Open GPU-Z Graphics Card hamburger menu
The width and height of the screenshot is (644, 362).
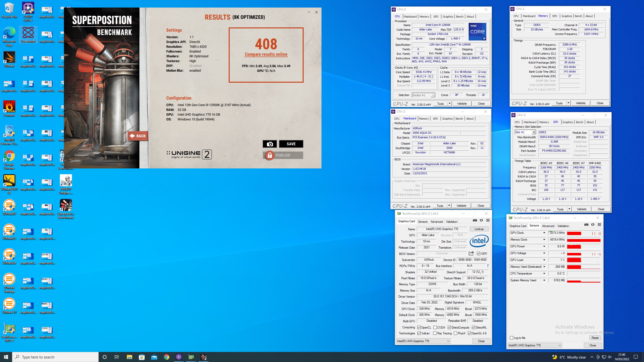tap(488, 220)
